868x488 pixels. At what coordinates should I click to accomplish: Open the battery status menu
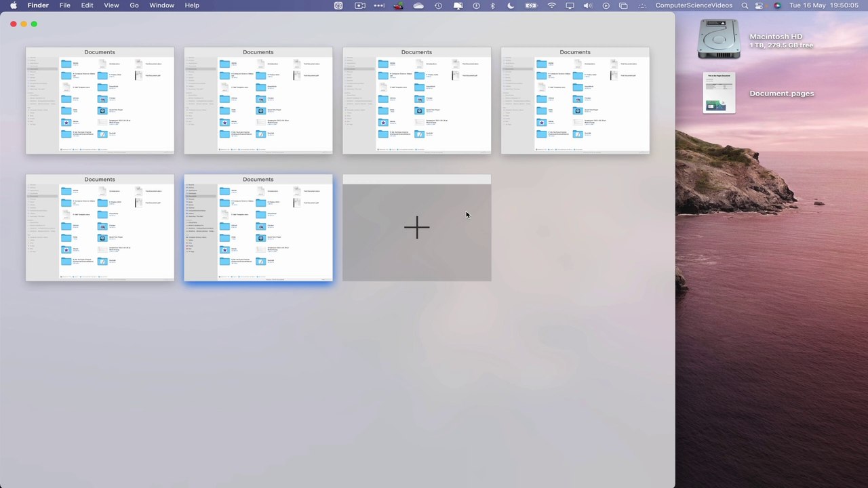(532, 5)
